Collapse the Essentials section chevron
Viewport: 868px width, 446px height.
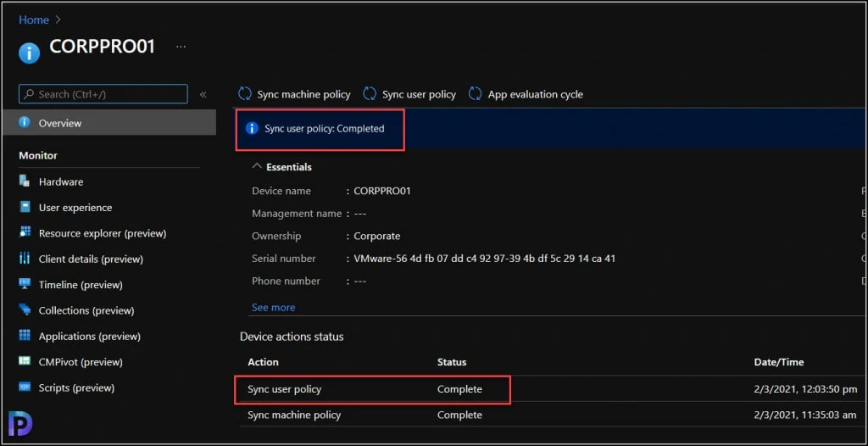pyautogui.click(x=257, y=166)
